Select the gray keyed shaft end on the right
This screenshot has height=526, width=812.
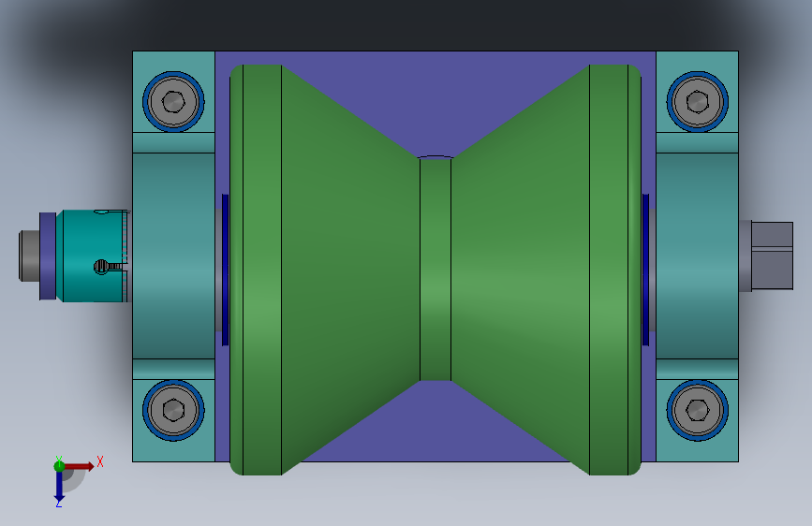tap(772, 256)
